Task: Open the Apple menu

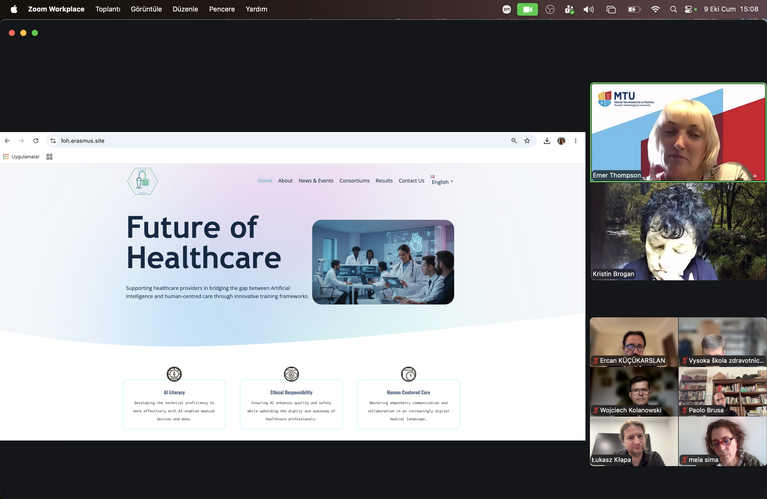Action: click(x=14, y=9)
